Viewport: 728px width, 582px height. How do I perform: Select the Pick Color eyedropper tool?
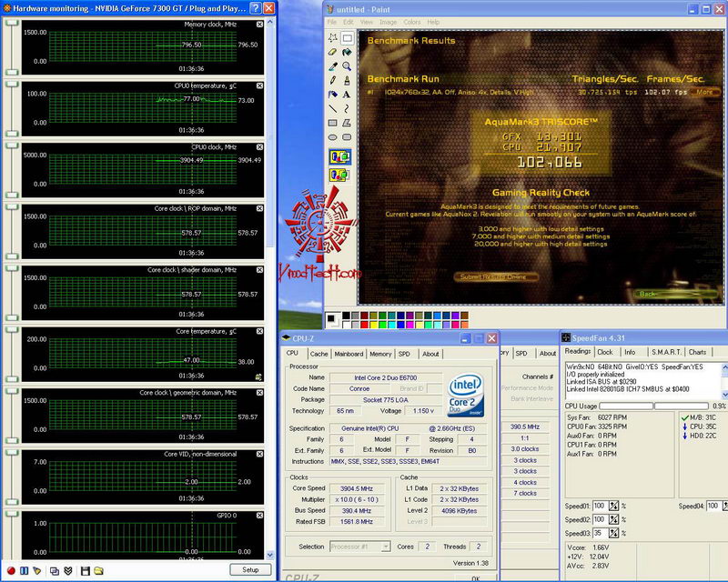pyautogui.click(x=333, y=66)
